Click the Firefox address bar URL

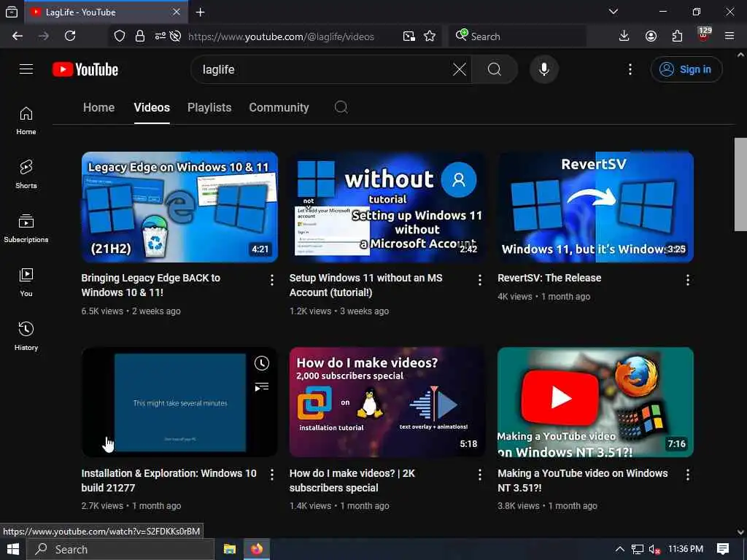tap(281, 36)
